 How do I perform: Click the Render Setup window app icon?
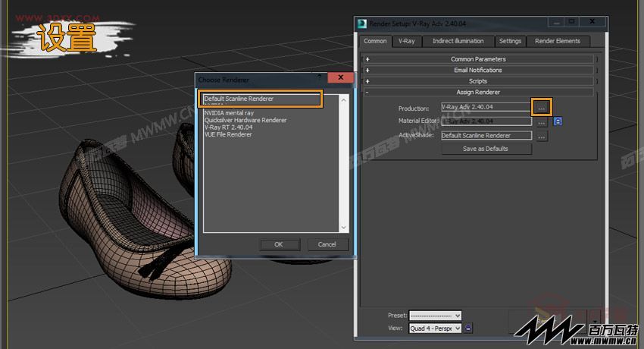coord(362,24)
